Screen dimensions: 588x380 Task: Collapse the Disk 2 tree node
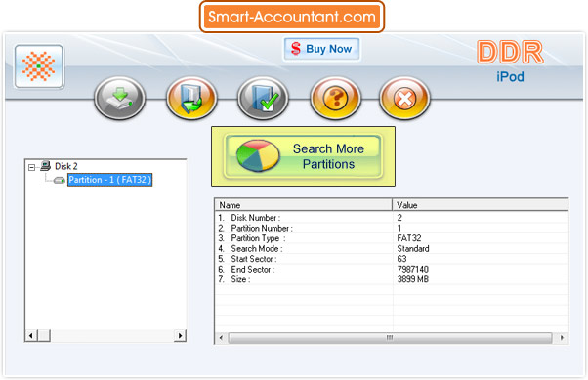(x=32, y=167)
